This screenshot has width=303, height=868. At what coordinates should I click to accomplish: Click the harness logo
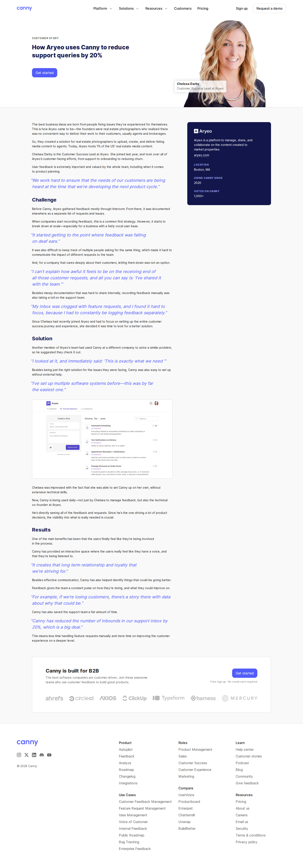point(203,698)
